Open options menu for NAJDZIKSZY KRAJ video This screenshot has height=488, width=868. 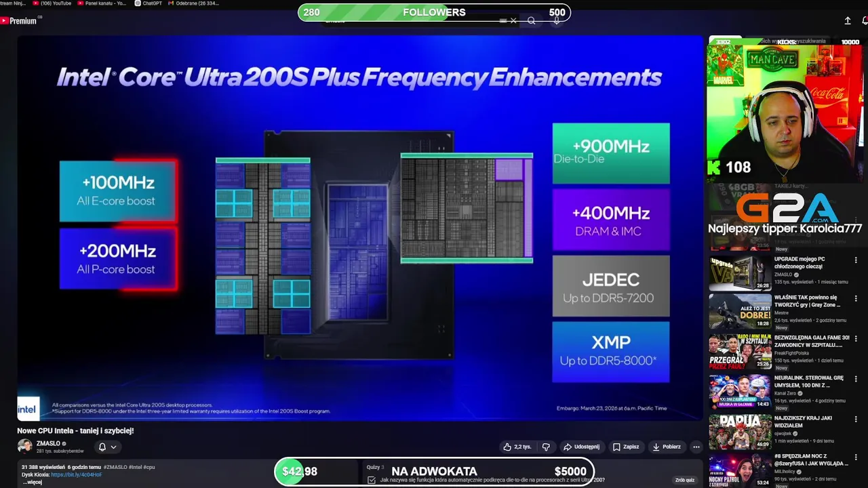point(856,418)
